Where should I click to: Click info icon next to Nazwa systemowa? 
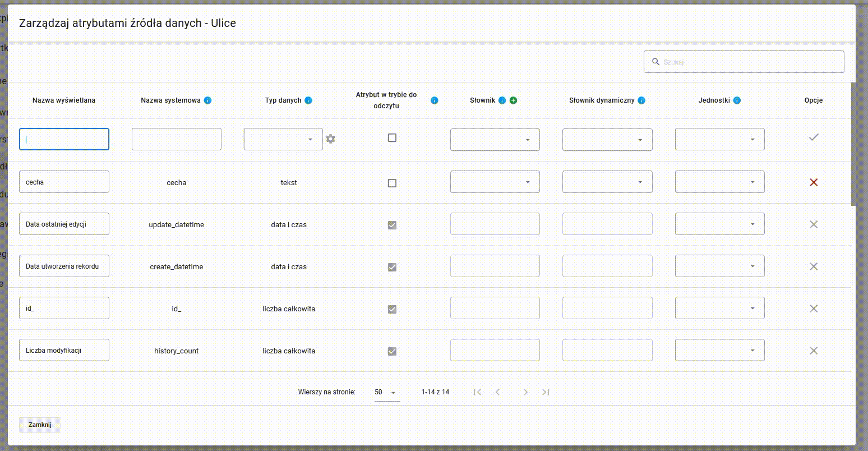coord(207,100)
